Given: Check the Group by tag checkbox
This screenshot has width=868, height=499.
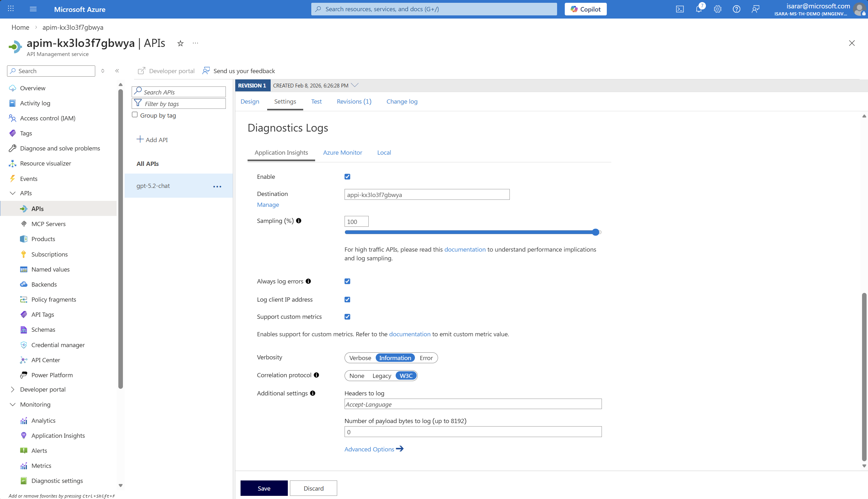Looking at the screenshot, I should 135,115.
